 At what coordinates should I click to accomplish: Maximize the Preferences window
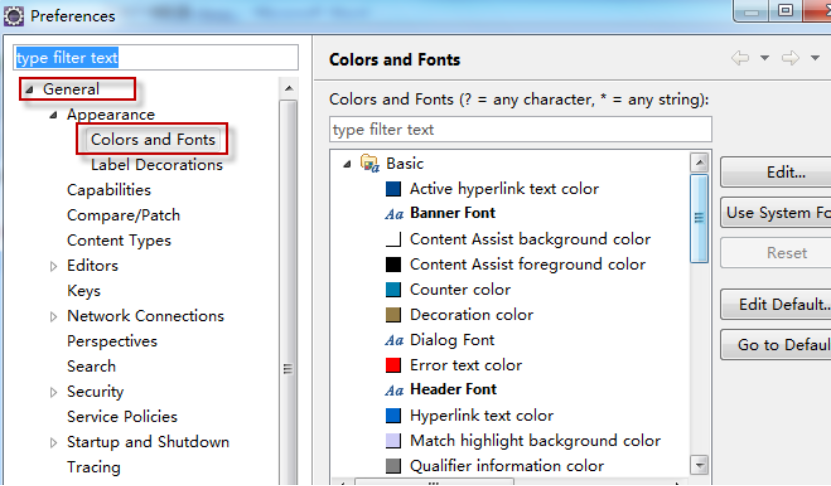pyautogui.click(x=785, y=10)
